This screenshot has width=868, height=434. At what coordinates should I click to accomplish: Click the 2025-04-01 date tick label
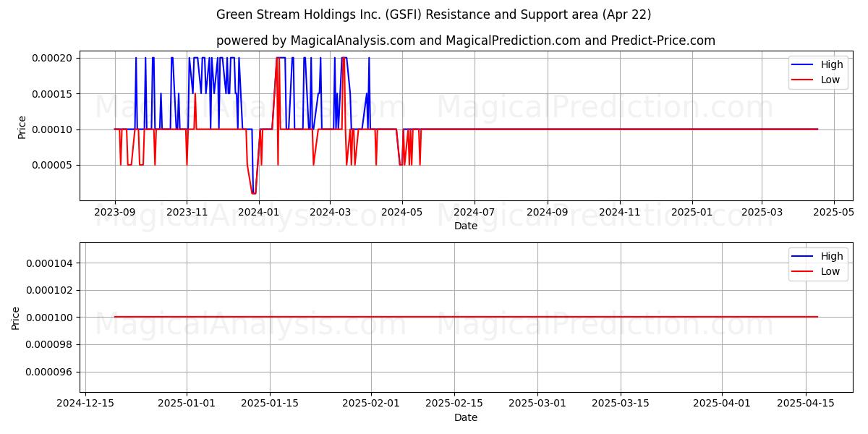722,404
